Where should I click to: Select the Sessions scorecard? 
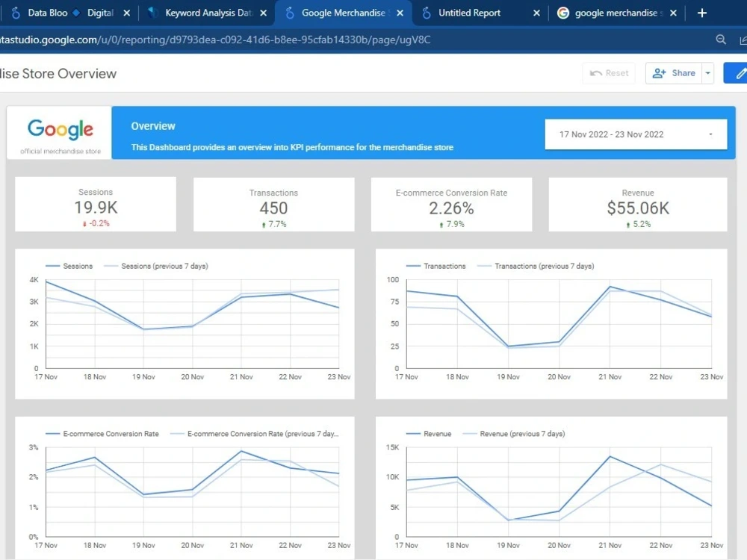96,205
